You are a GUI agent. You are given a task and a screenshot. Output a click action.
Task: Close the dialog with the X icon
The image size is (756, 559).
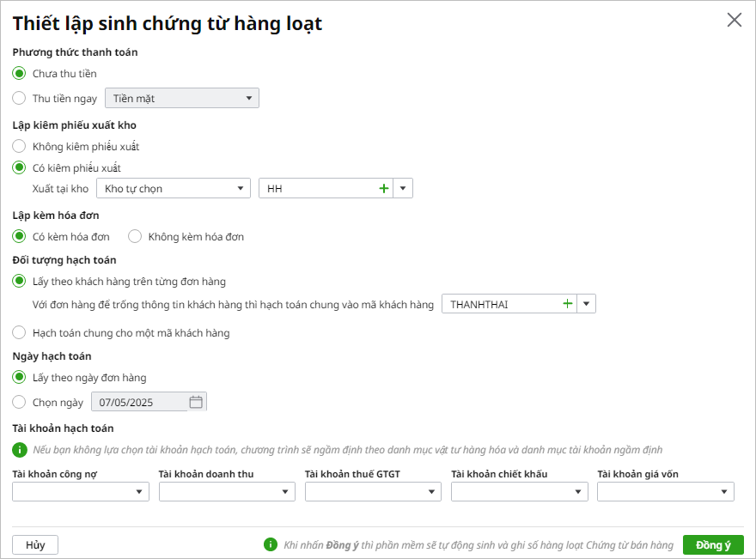click(735, 20)
